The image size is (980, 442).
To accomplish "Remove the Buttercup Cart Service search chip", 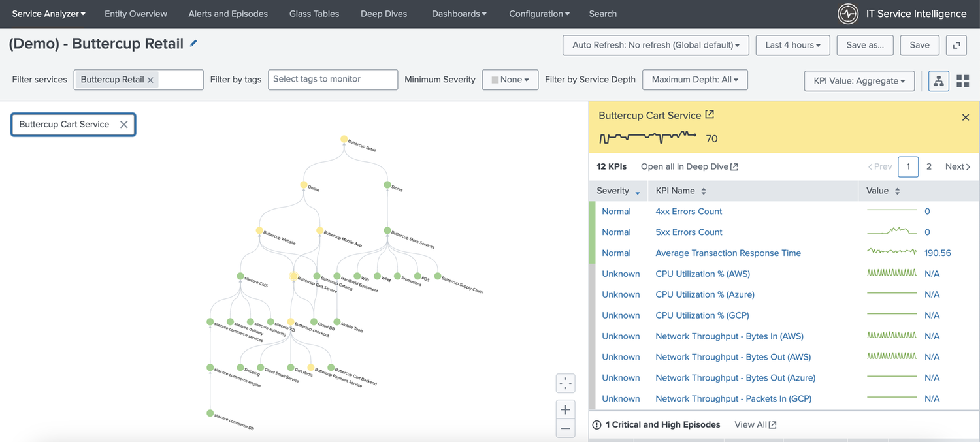I will [123, 125].
